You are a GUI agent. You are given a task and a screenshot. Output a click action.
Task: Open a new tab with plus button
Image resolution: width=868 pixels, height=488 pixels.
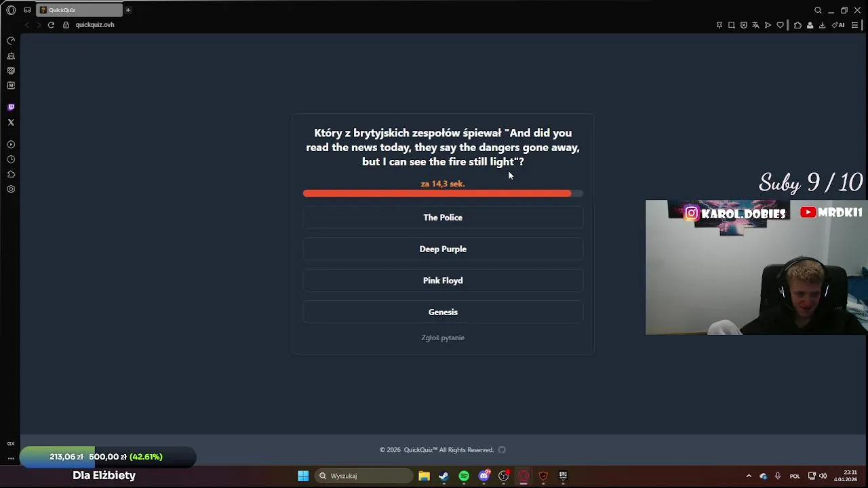tap(127, 10)
